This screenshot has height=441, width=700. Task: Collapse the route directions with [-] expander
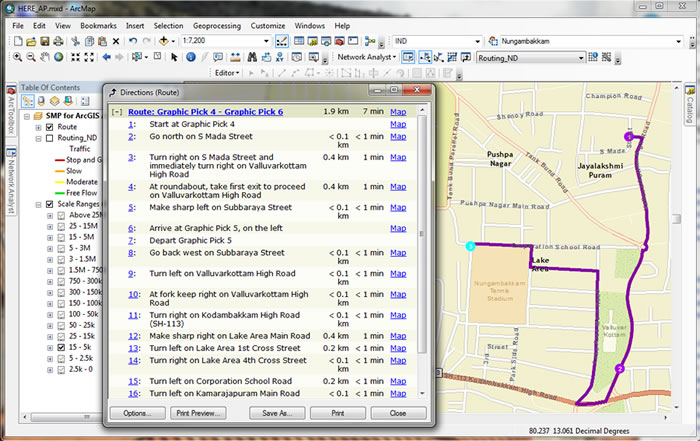(x=117, y=112)
